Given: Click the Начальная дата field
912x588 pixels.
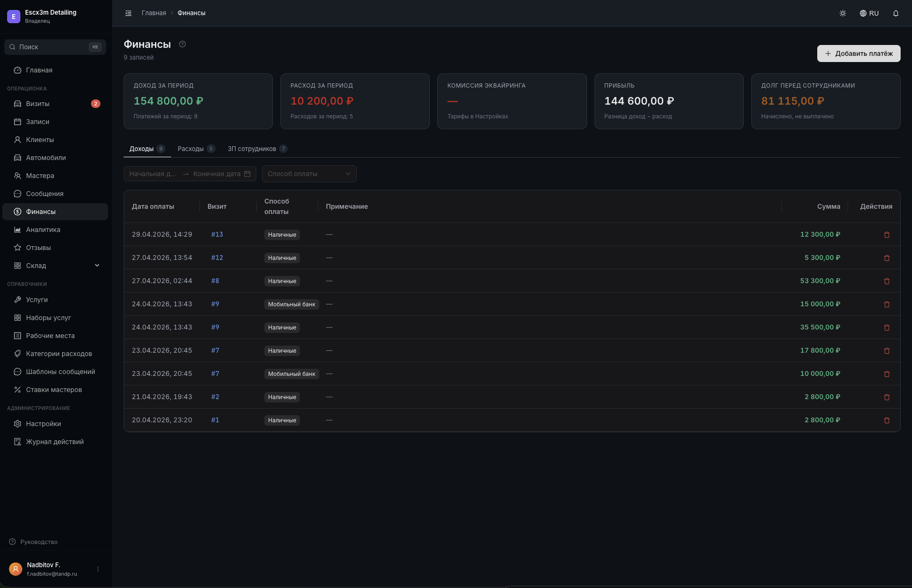Looking at the screenshot, I should pos(153,174).
